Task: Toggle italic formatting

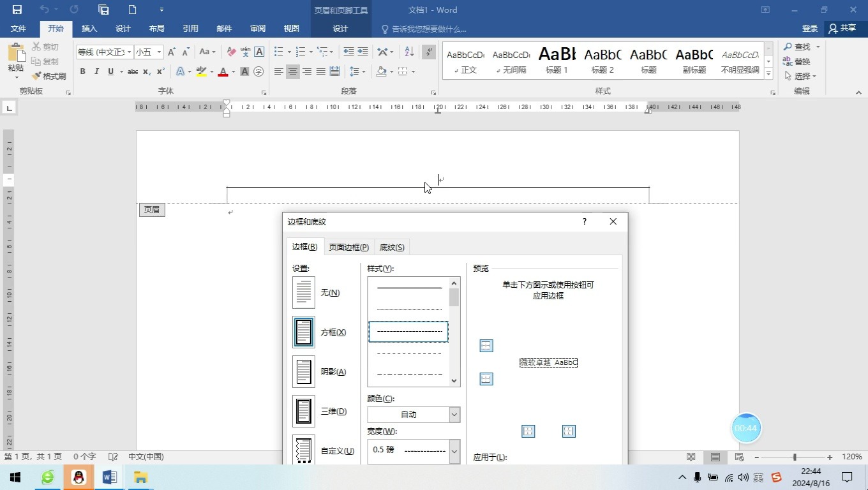Action: [x=96, y=71]
